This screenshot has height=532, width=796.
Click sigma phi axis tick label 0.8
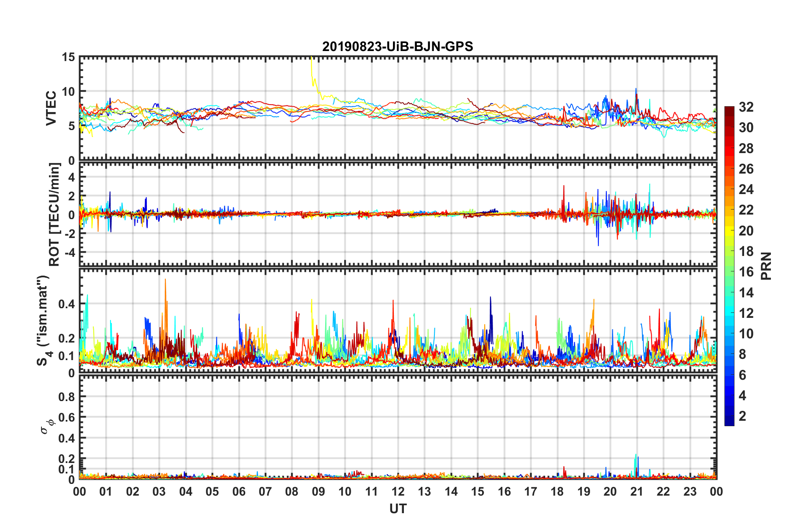tap(67, 397)
